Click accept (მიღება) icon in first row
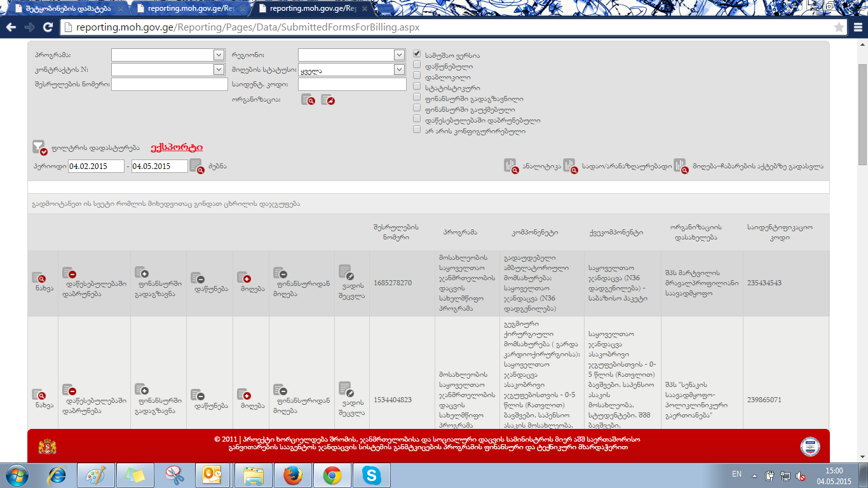Screen dimensions: 868x488 click(x=244, y=278)
